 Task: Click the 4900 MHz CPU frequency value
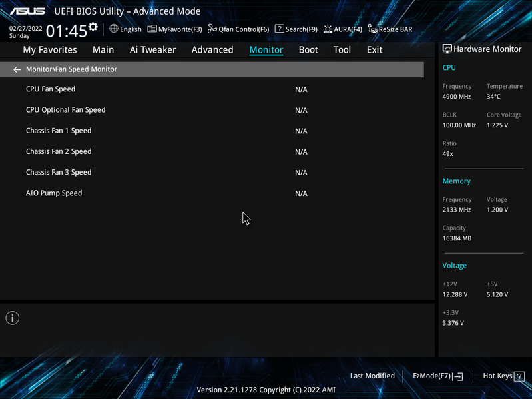456,97
